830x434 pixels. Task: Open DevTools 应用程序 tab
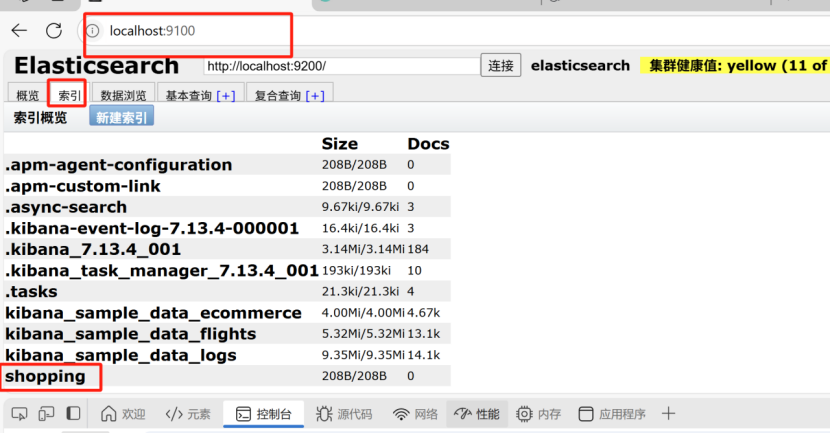pyautogui.click(x=612, y=414)
